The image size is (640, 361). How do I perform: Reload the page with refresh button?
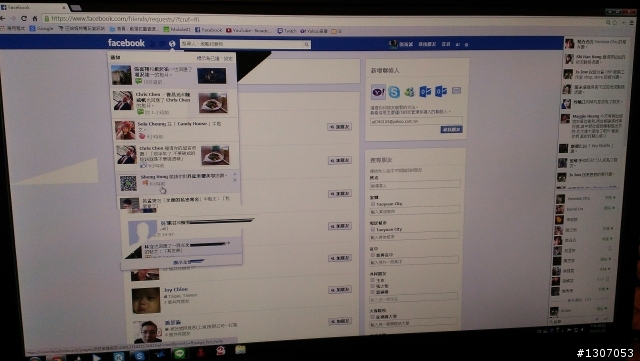24,18
